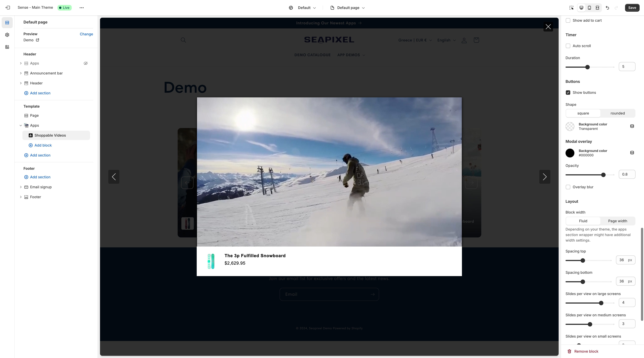This screenshot has width=644, height=358.
Task: Click the Duration value input field
Action: [x=627, y=66]
